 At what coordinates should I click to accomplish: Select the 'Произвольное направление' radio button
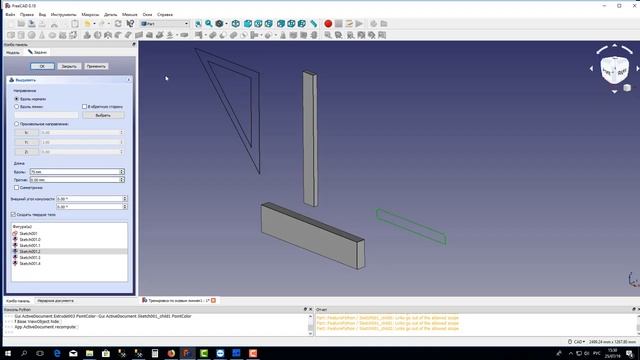click(x=17, y=124)
